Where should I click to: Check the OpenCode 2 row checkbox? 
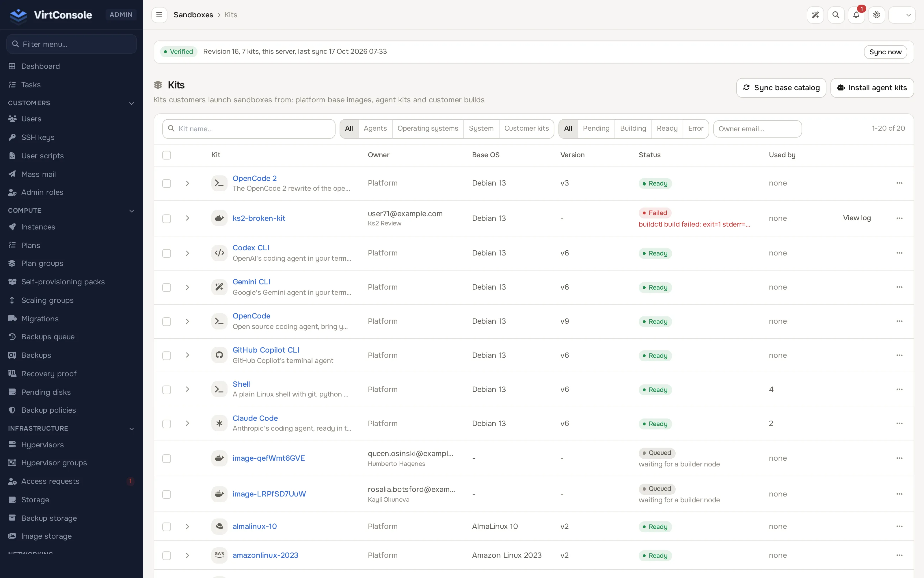click(167, 184)
